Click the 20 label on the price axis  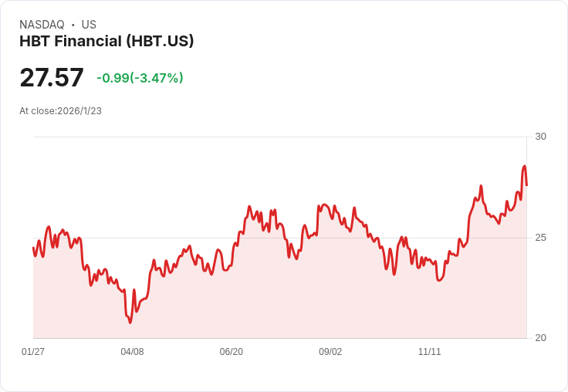[540, 338]
